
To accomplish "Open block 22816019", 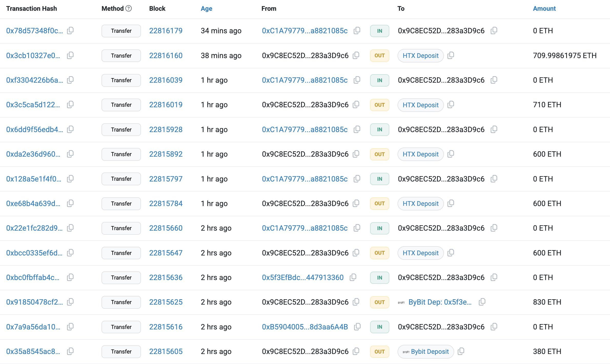I will click(166, 105).
